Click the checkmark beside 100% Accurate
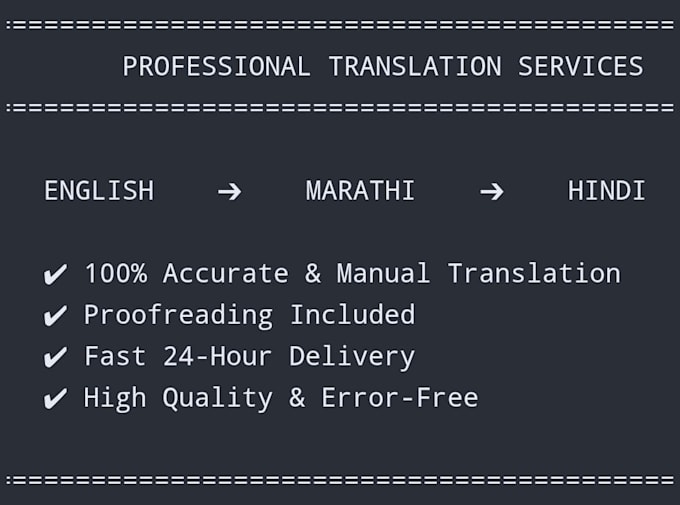Screen dimensions: 680x505 (56, 274)
